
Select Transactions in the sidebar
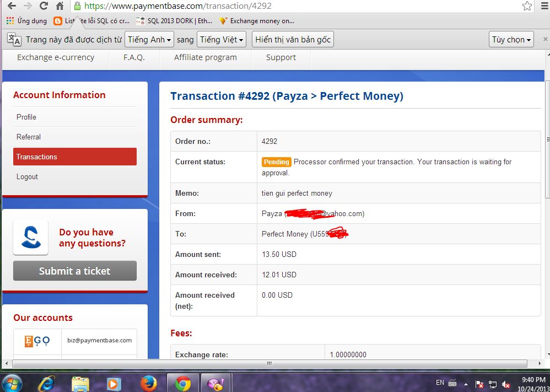pyautogui.click(x=75, y=157)
